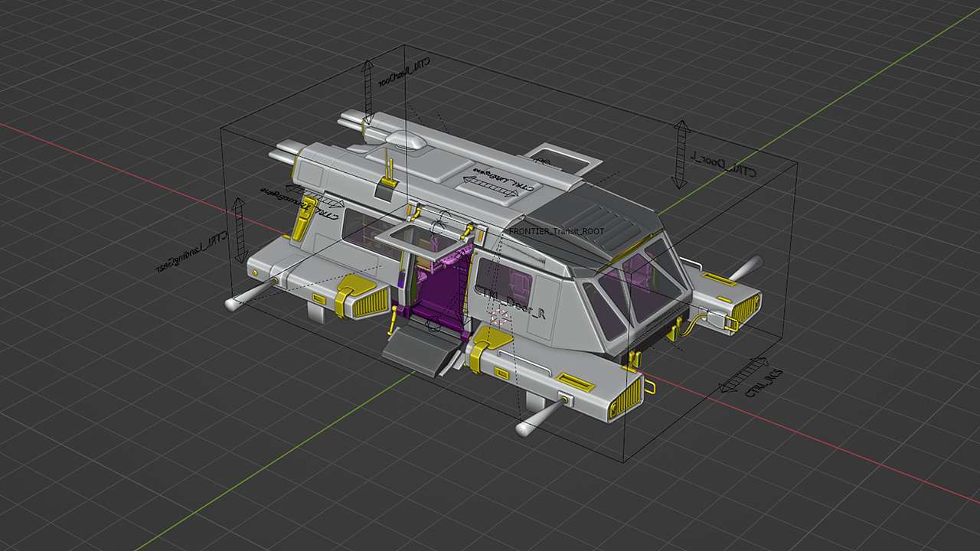Viewport: 980px width, 551px height.
Task: Select the double-arrow control beside CTRL_LandingGear
Action: click(240, 230)
